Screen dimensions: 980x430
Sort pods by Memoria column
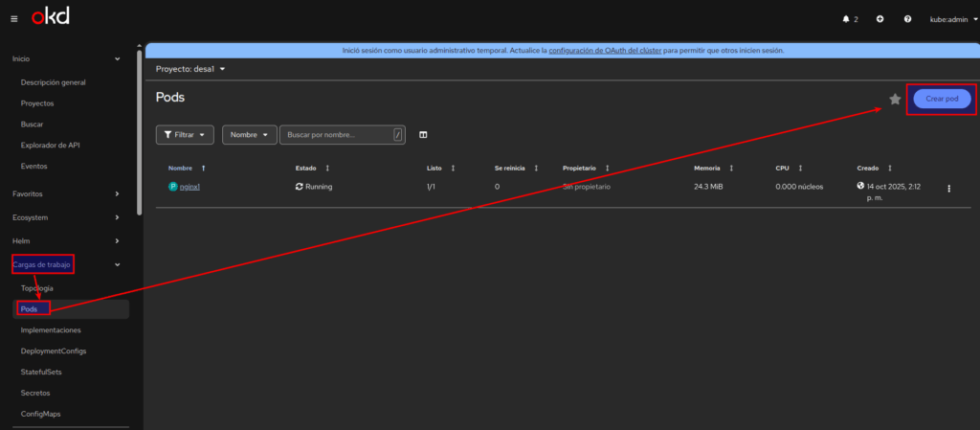713,168
